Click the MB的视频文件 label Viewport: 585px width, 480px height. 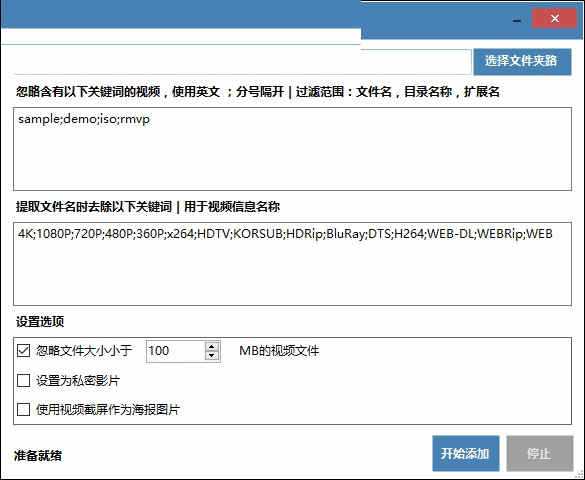279,351
